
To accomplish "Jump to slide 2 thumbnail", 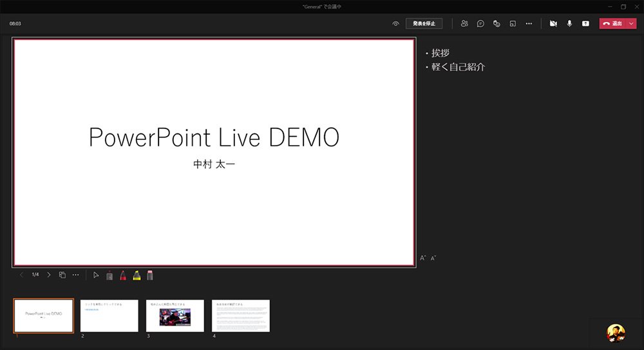I will click(109, 315).
